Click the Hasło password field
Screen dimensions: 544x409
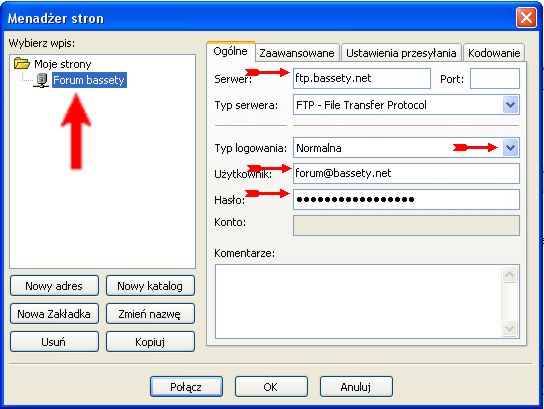click(x=406, y=199)
